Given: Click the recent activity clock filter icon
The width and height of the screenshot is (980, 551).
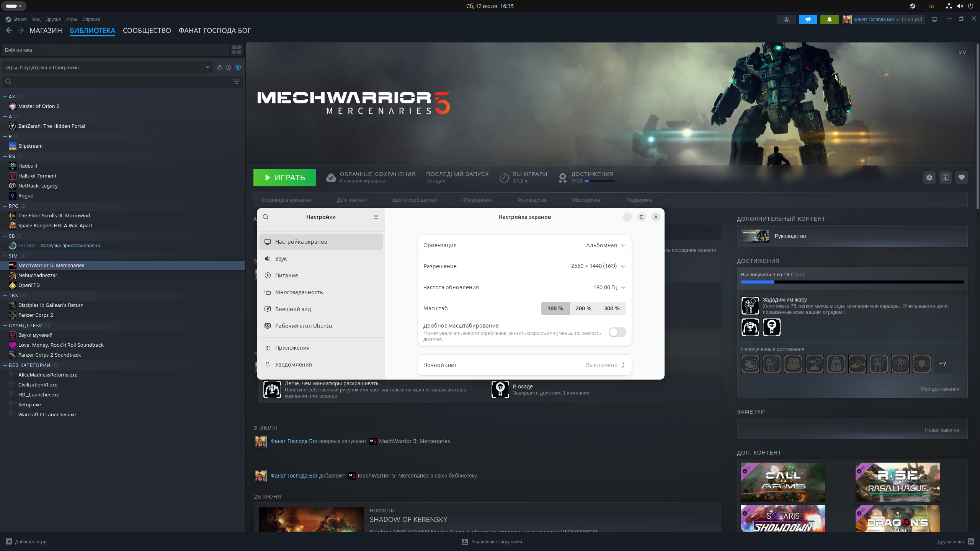Looking at the screenshot, I should pos(229,67).
